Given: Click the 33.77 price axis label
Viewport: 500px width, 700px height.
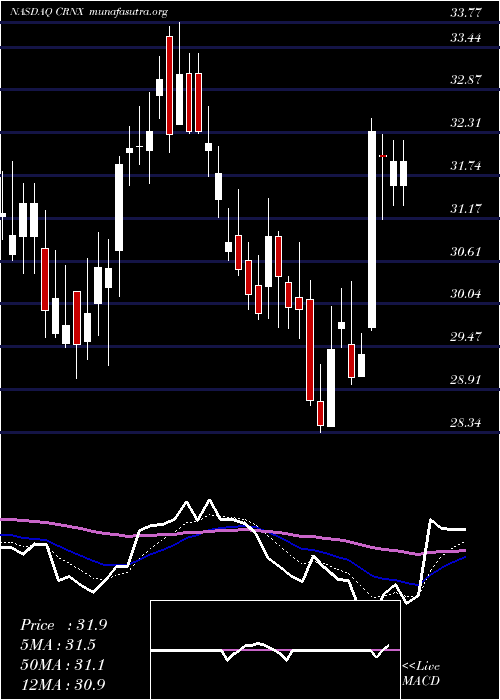Looking at the screenshot, I should [466, 13].
